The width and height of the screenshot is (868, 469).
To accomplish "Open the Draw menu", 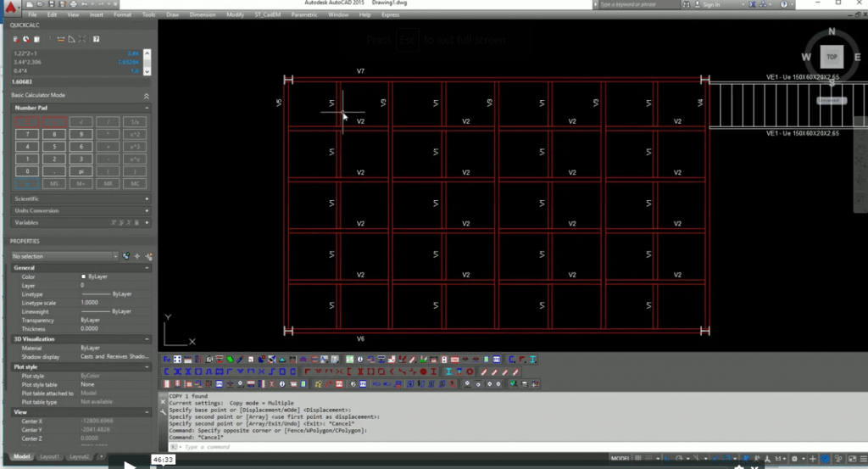I will tap(173, 15).
